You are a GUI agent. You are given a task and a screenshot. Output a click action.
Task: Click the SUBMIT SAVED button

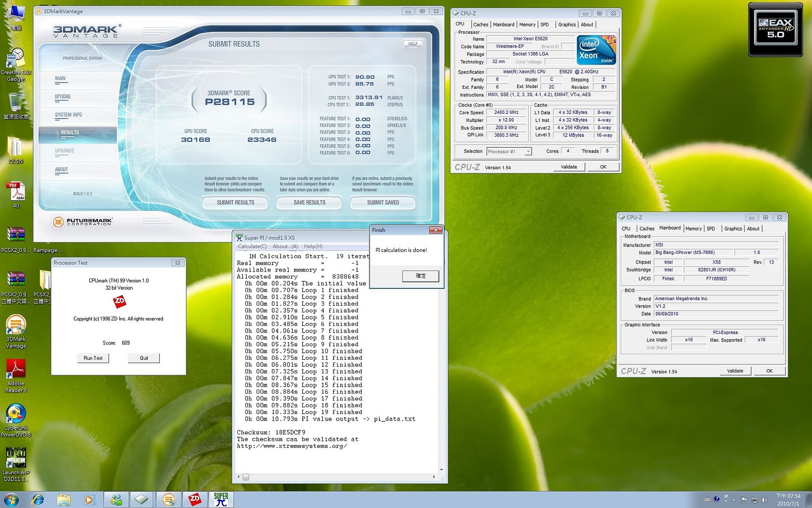tap(383, 203)
